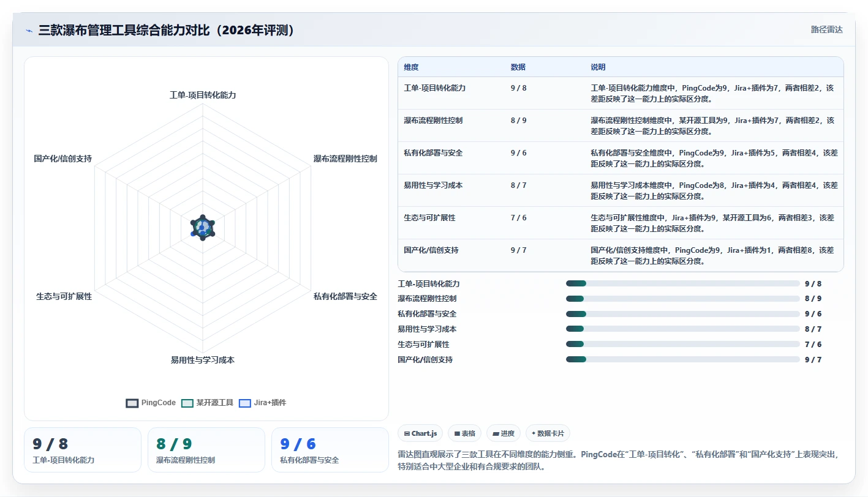Click the 瀑布流程刚性控制 progress bar
Image resolution: width=868 pixels, height=497 pixels.
point(683,299)
